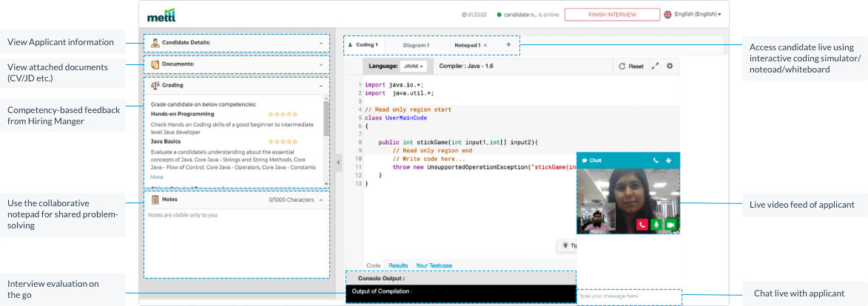Close the Notepad 1 tab
The image size is (868, 306).
tap(485, 45)
